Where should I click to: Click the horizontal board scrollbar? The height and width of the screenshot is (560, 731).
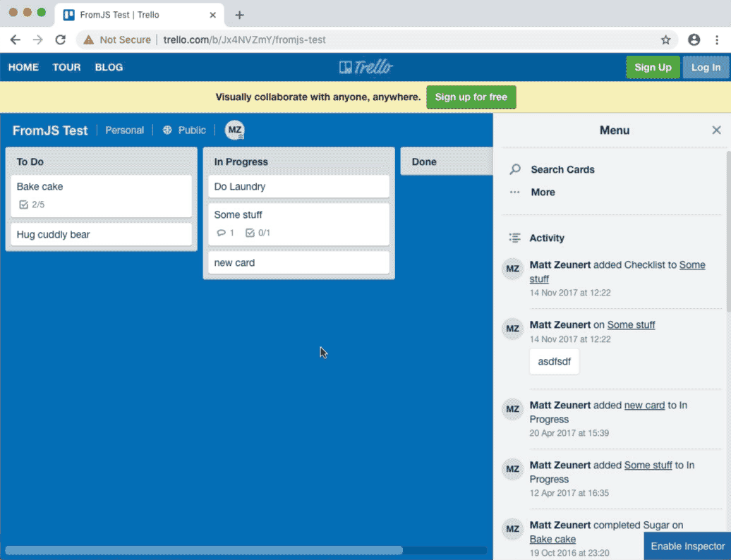(204, 550)
